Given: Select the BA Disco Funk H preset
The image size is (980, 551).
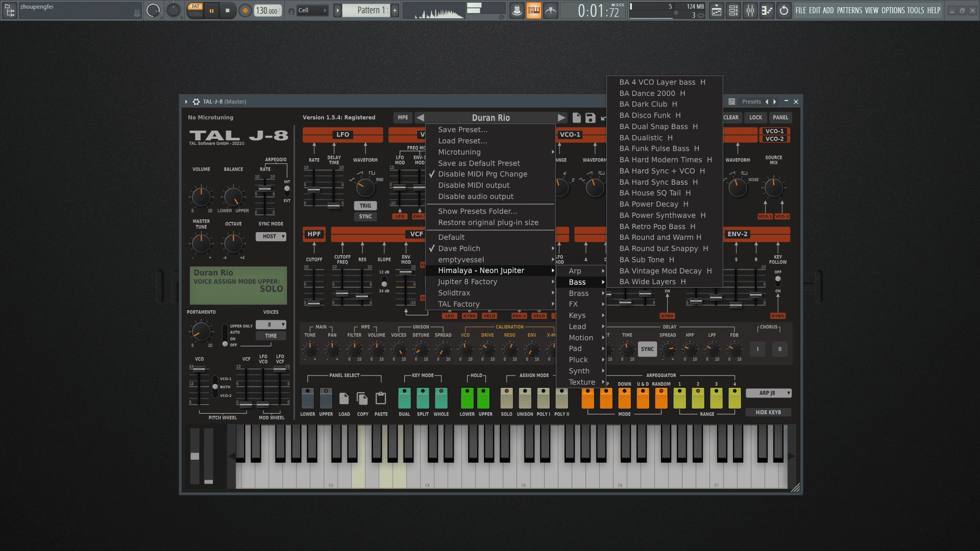Looking at the screenshot, I should tap(665, 115).
